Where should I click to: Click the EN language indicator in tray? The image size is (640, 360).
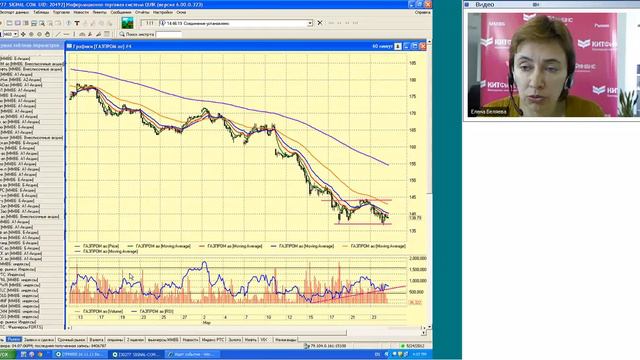click(x=377, y=354)
